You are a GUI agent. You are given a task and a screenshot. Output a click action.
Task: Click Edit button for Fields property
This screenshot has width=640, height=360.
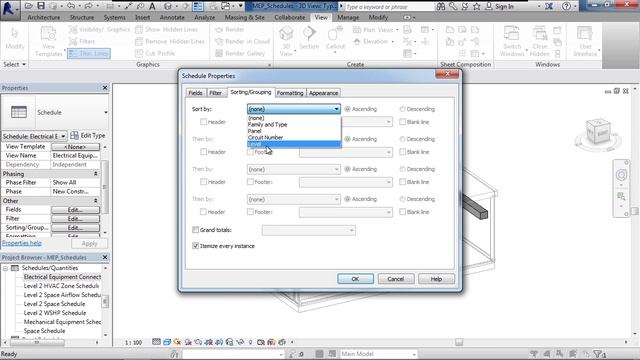pos(75,209)
